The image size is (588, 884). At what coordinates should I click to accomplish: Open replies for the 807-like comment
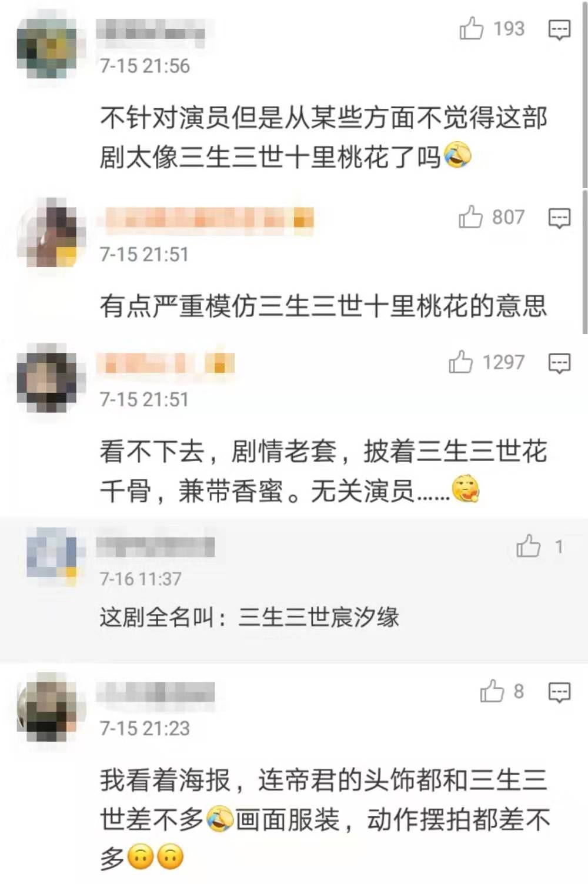pos(559,218)
